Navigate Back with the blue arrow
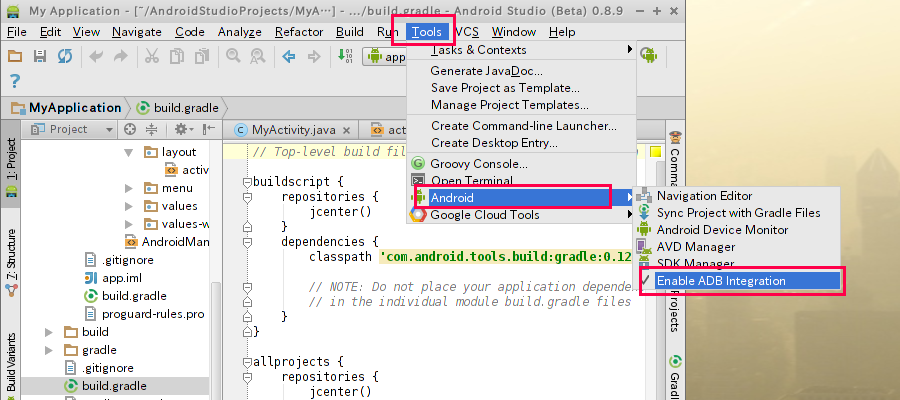This screenshot has height=400, width=900. click(289, 56)
